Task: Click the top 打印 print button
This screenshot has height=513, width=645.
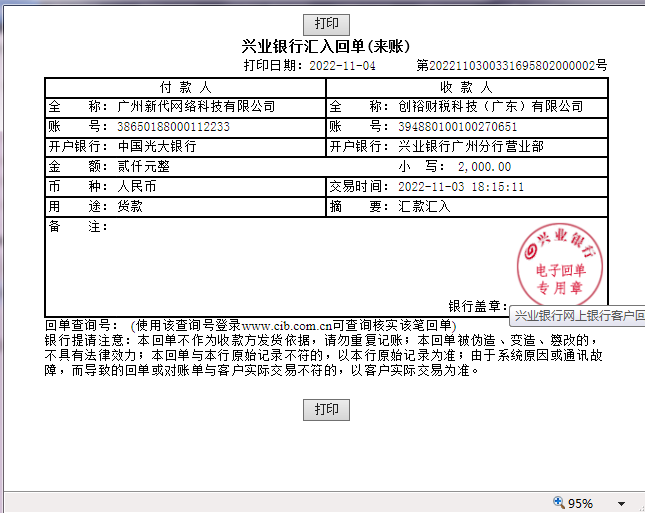Action: tap(326, 24)
